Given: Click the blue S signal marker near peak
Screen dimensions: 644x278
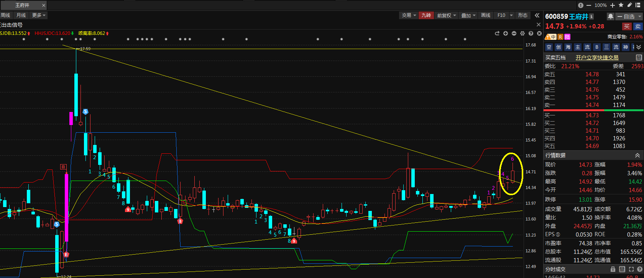Looking at the screenshot, I should pyautogui.click(x=85, y=112).
